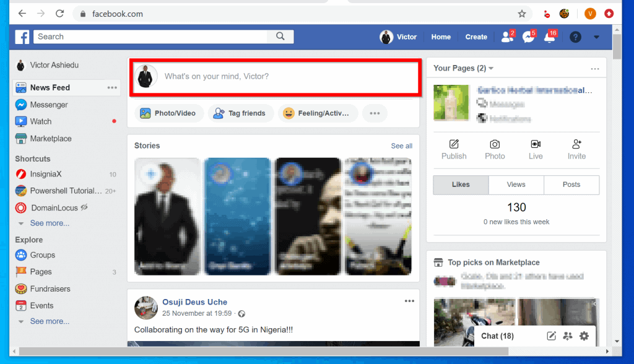Open the dark portrait story thumbnail

coord(308,217)
